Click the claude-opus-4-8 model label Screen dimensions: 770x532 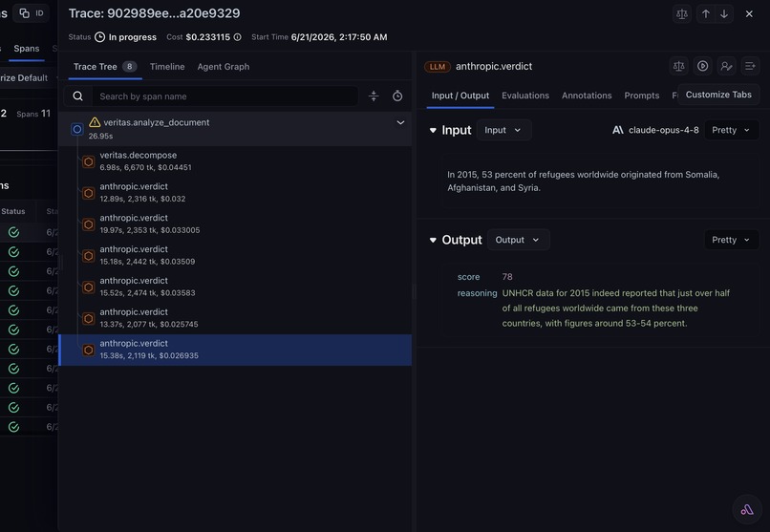[x=663, y=130]
